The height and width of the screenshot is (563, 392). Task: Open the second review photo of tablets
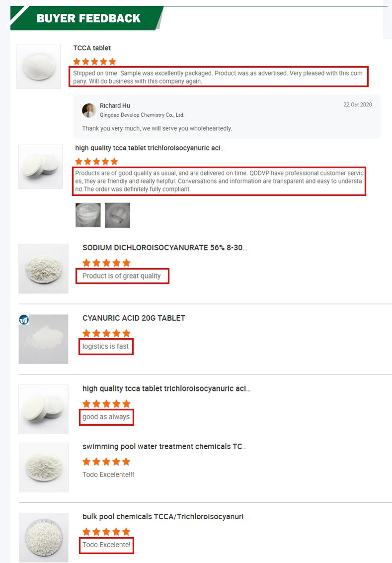(x=117, y=215)
